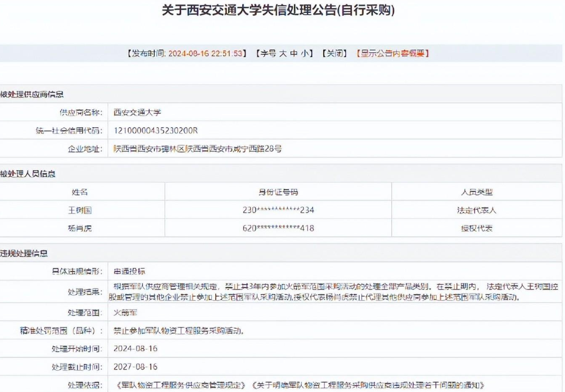565x392 pixels.
Task: Click the 处理结果 description paragraph
Action: (x=334, y=292)
